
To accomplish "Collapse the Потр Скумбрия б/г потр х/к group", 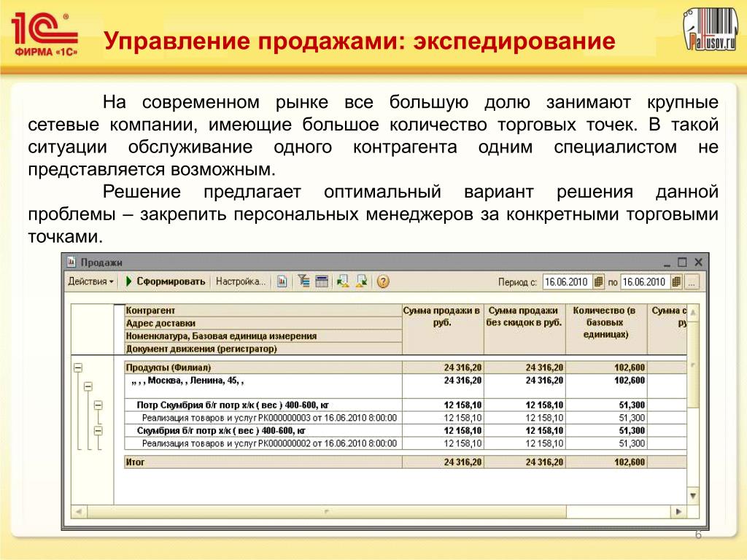I will tap(98, 405).
